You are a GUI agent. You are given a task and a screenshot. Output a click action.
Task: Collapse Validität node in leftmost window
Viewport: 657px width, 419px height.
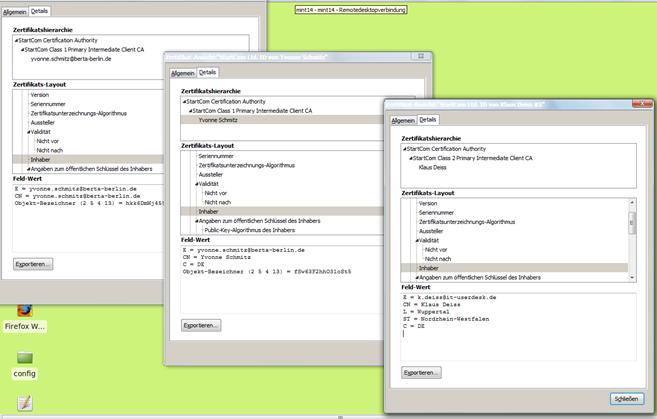pyautogui.click(x=28, y=132)
